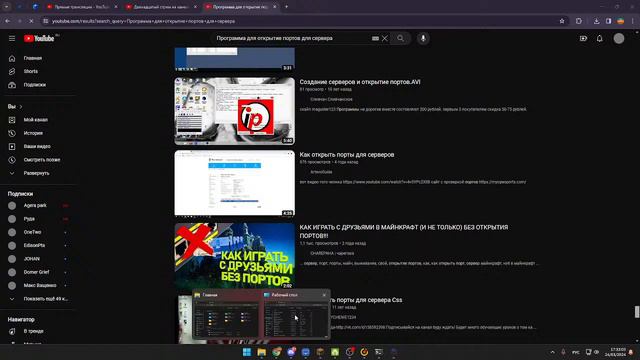Open Chrome from the taskbar
The height and width of the screenshot is (360, 640).
[x=276, y=352]
